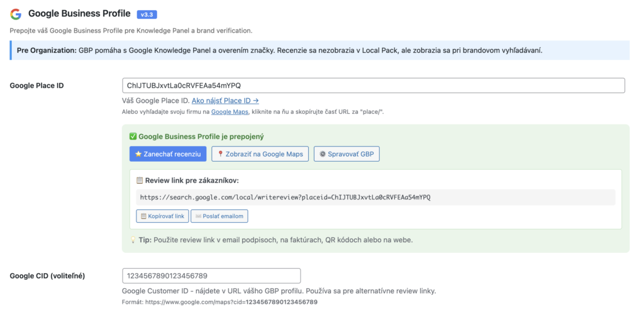Screen dimensions: 644x324
Task: Click the clipboard icon in Kopírovať link
Action: tap(144, 216)
